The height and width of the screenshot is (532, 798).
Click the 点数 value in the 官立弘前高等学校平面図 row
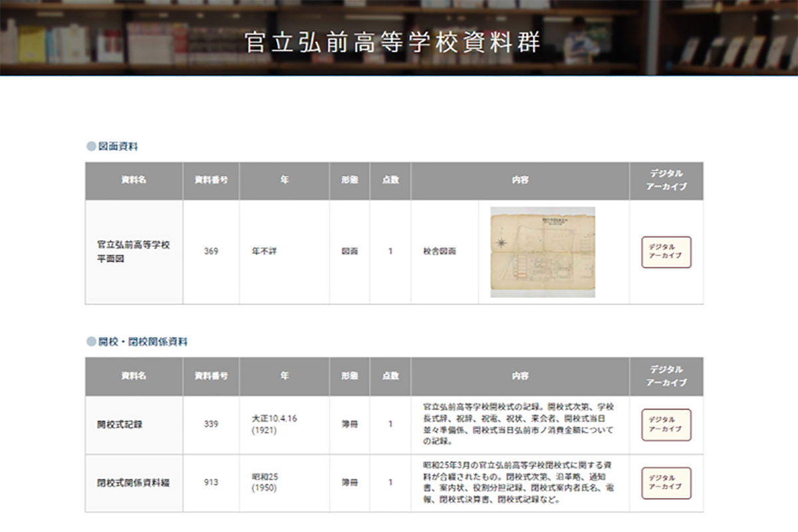[x=390, y=252]
